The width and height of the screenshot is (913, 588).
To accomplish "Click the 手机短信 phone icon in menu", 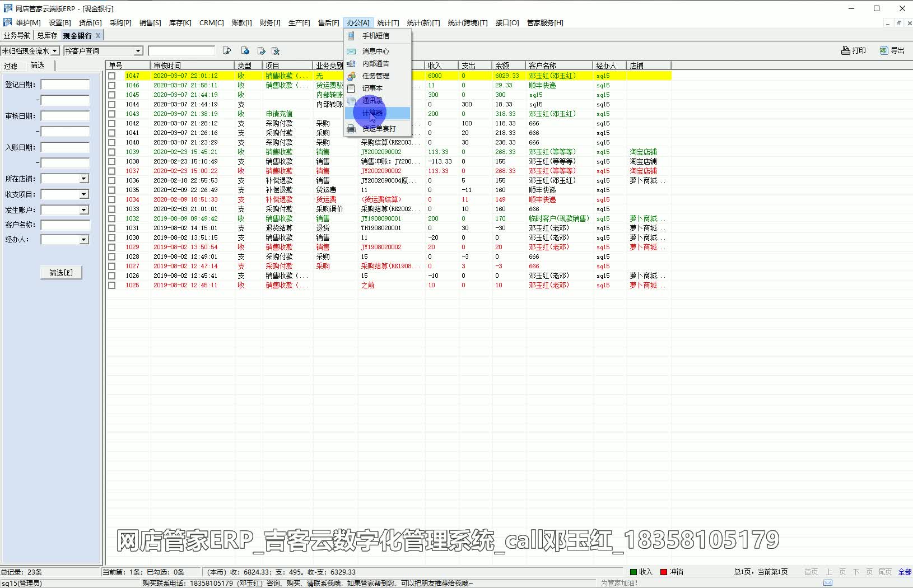I will tap(351, 36).
